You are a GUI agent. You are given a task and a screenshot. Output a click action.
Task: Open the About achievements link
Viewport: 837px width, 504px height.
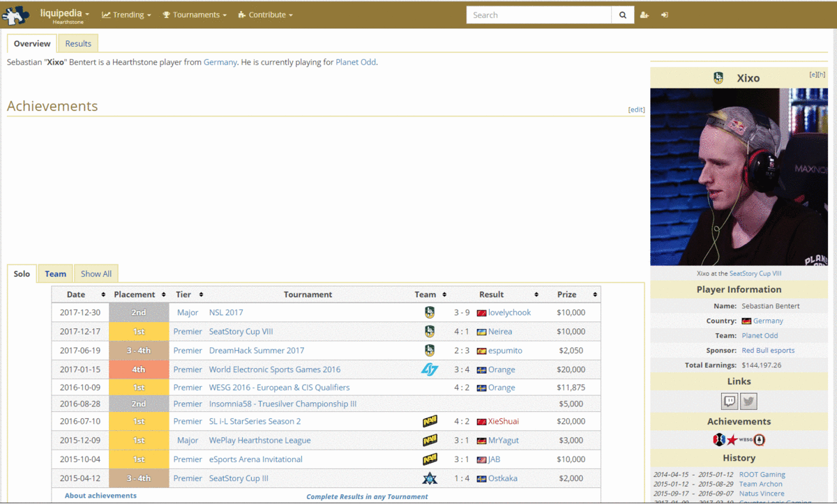[100, 496]
